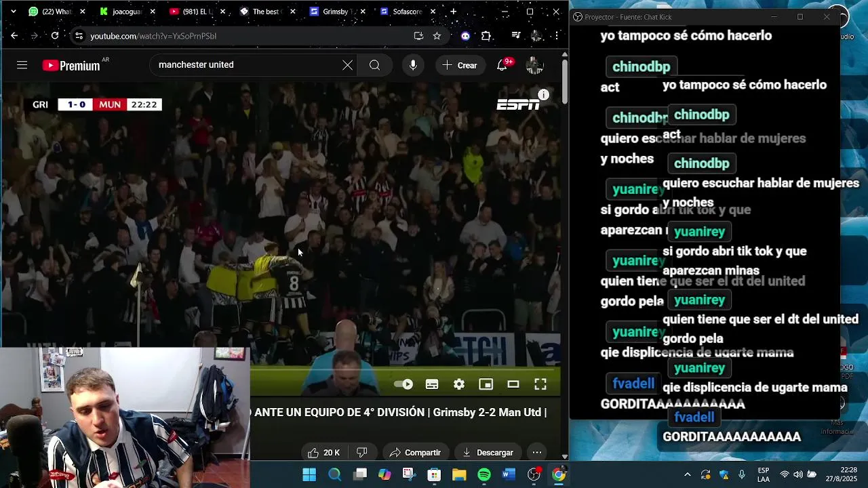Click first chinodbp username badge in chat

641,66
